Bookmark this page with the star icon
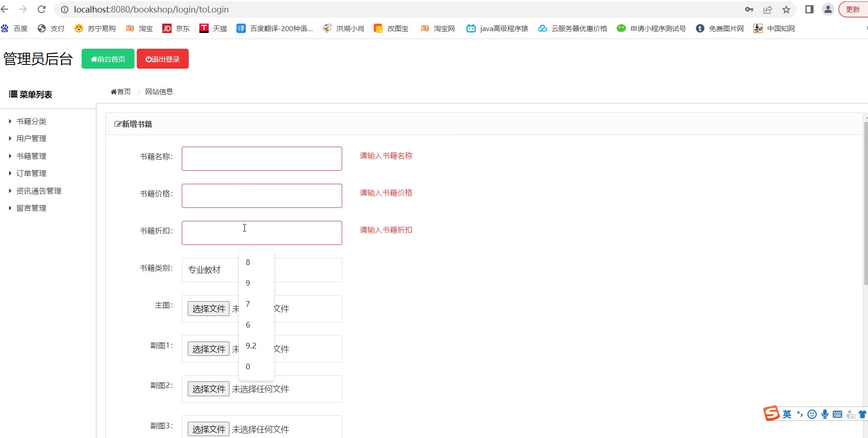Screen dimensions: 868x438 point(786,9)
